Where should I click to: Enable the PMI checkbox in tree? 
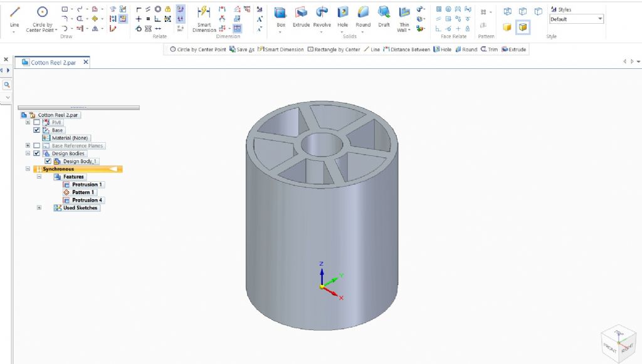click(36, 122)
